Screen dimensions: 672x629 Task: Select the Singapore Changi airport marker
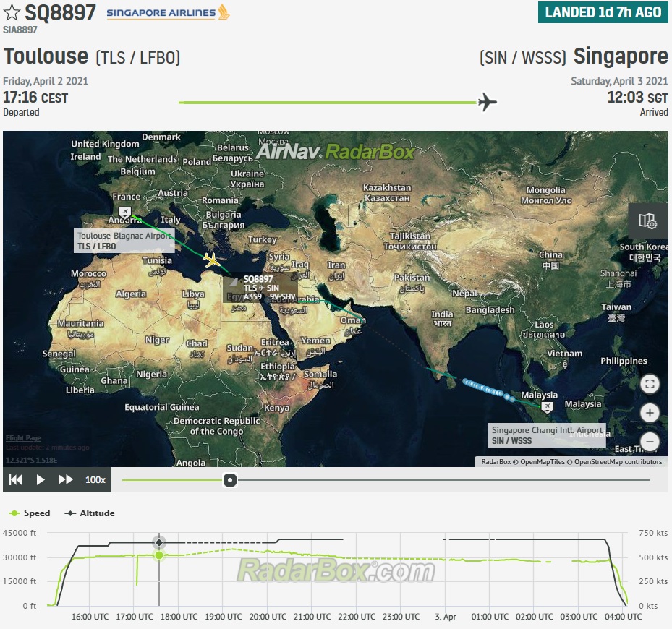pos(548,406)
